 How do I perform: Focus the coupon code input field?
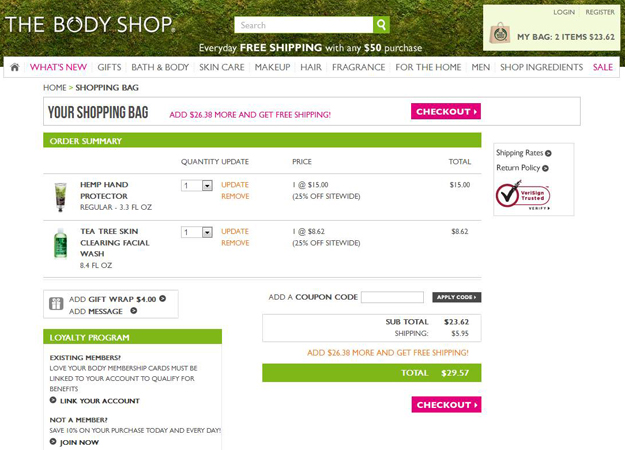pyautogui.click(x=392, y=297)
